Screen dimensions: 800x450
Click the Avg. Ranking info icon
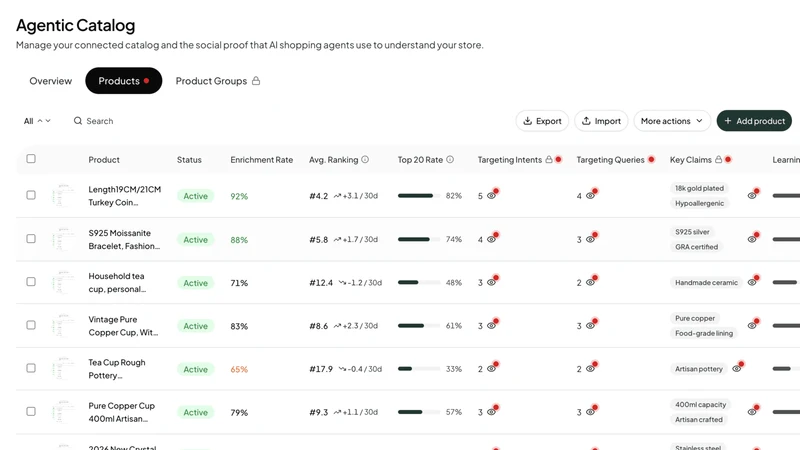point(365,159)
